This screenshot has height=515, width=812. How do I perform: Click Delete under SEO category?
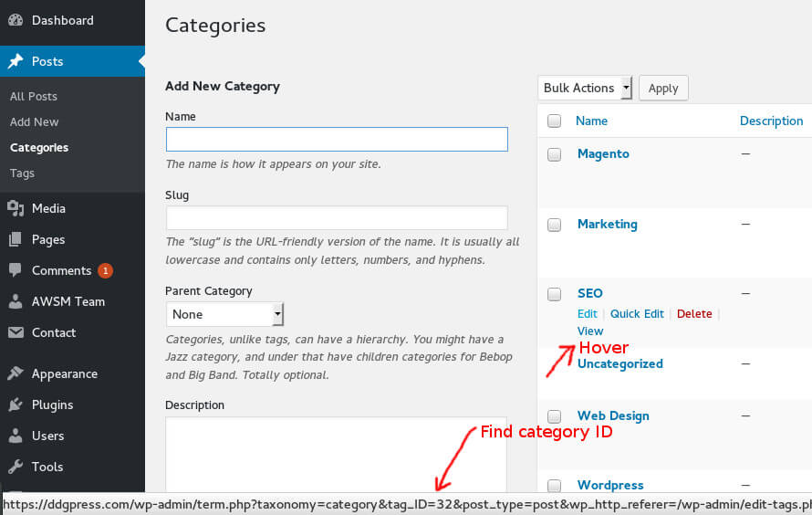point(694,314)
